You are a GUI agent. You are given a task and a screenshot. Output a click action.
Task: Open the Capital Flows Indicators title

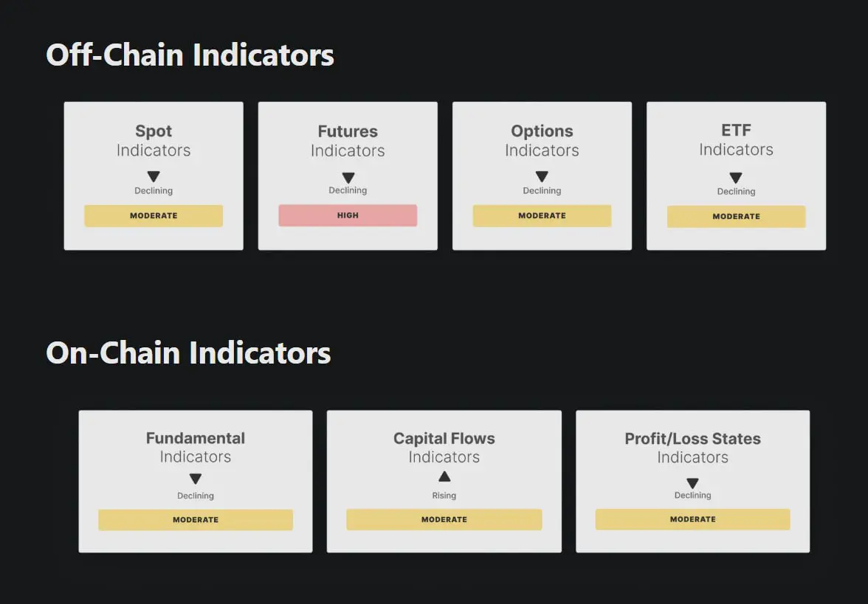tap(444, 448)
